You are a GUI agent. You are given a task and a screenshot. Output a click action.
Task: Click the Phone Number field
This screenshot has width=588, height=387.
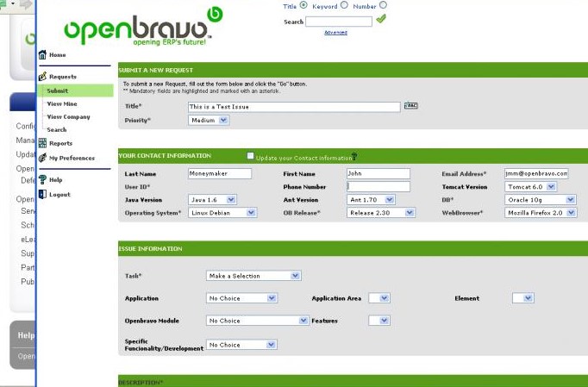pyautogui.click(x=378, y=186)
